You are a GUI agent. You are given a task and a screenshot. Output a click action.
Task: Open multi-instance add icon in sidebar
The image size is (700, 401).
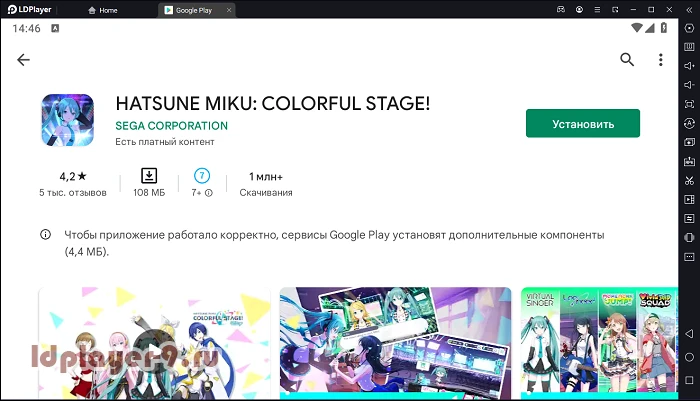click(689, 142)
